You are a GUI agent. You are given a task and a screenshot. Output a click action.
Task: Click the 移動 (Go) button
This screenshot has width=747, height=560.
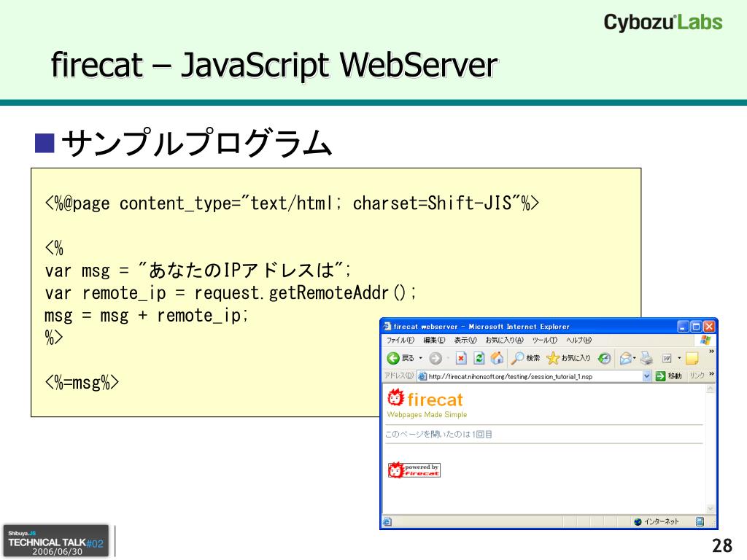pyautogui.click(x=667, y=376)
